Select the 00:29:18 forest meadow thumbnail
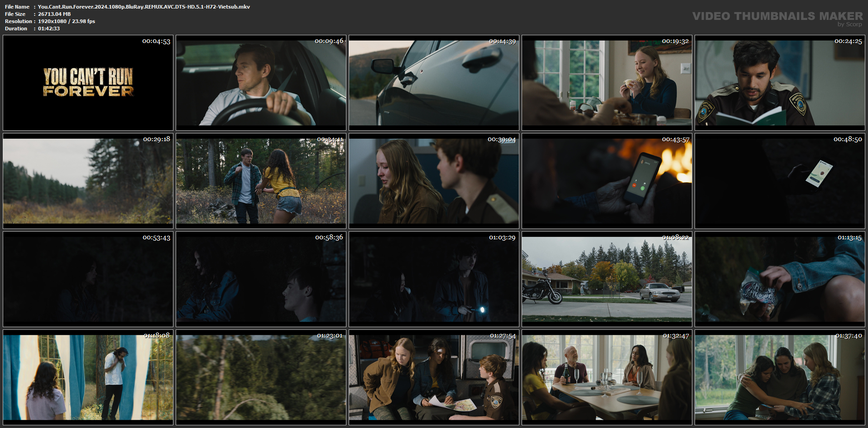The width and height of the screenshot is (868, 428). 88,181
